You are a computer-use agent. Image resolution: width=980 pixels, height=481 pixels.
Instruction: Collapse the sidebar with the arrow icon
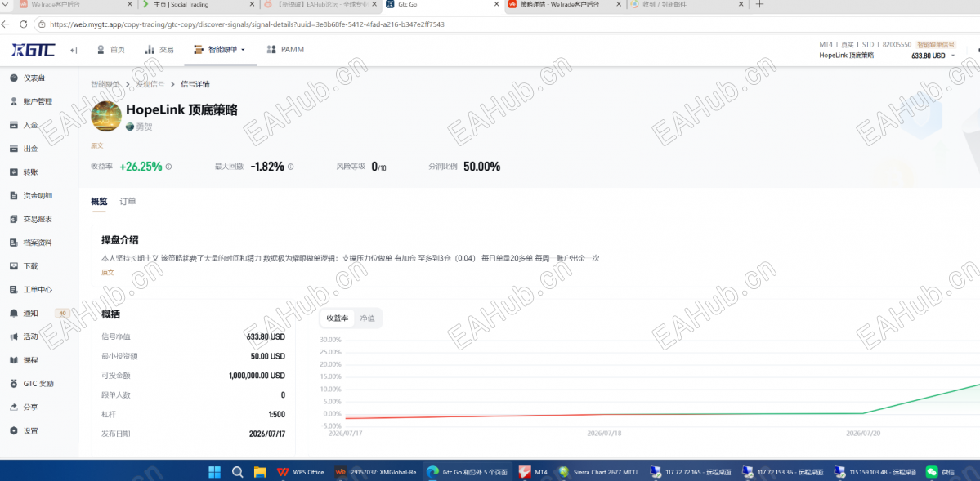click(x=73, y=50)
